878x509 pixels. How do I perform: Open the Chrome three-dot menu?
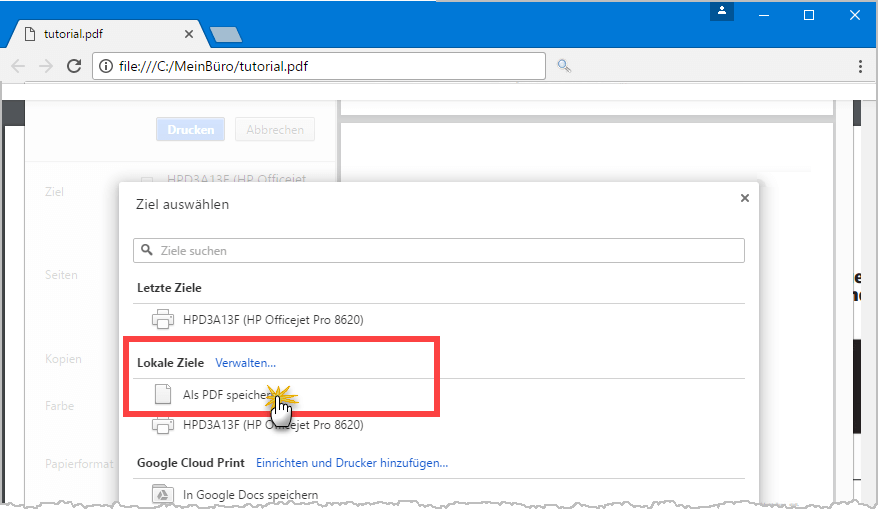pyautogui.click(x=860, y=66)
